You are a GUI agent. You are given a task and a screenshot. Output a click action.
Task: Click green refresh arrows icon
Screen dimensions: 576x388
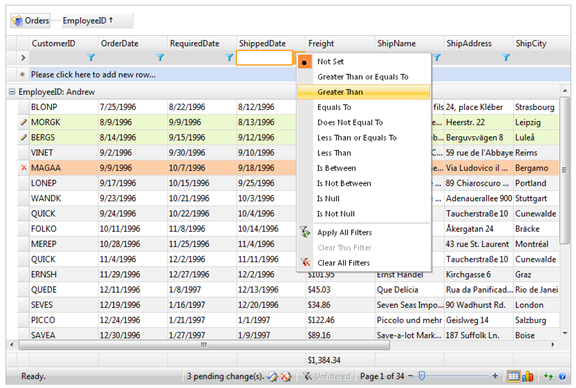(548, 376)
